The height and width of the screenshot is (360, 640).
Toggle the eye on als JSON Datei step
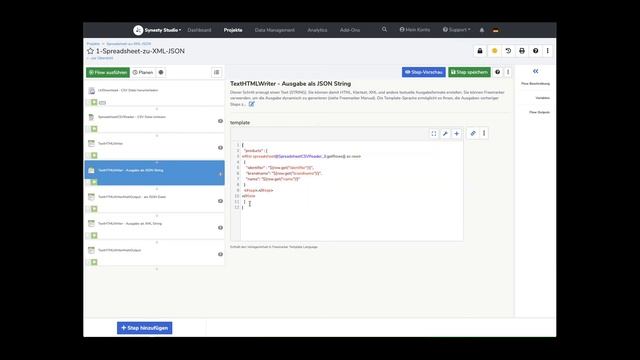(x=220, y=201)
